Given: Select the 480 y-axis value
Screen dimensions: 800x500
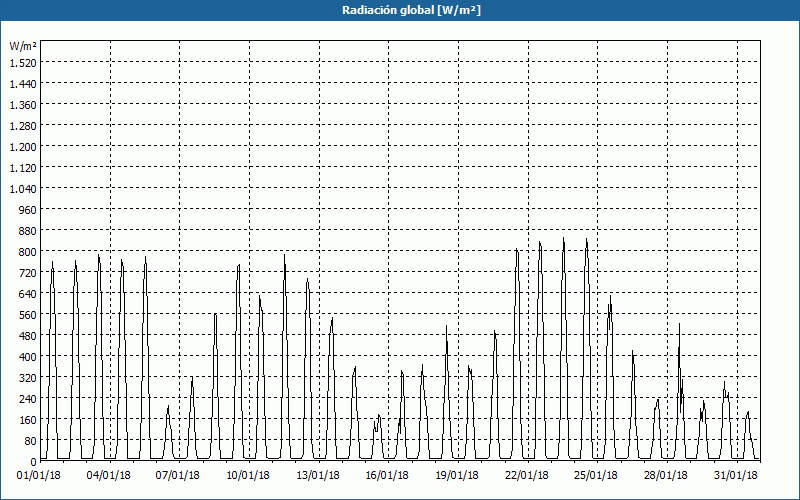Looking at the screenshot, I should (x=28, y=335).
